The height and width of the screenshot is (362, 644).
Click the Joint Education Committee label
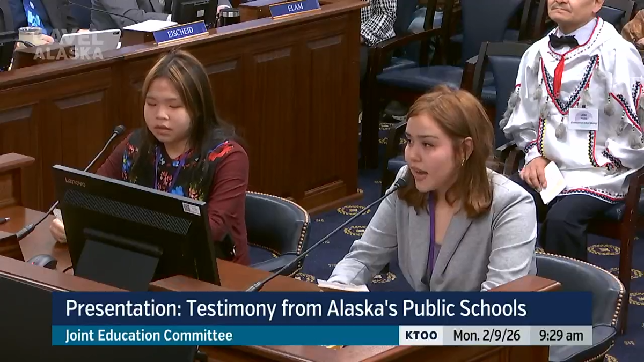[149, 336]
